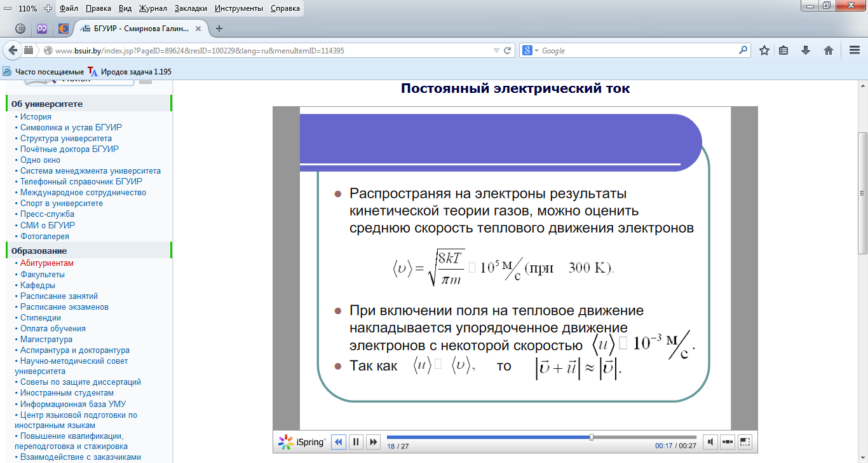Open the pinned euro symbol tab

click(63, 29)
